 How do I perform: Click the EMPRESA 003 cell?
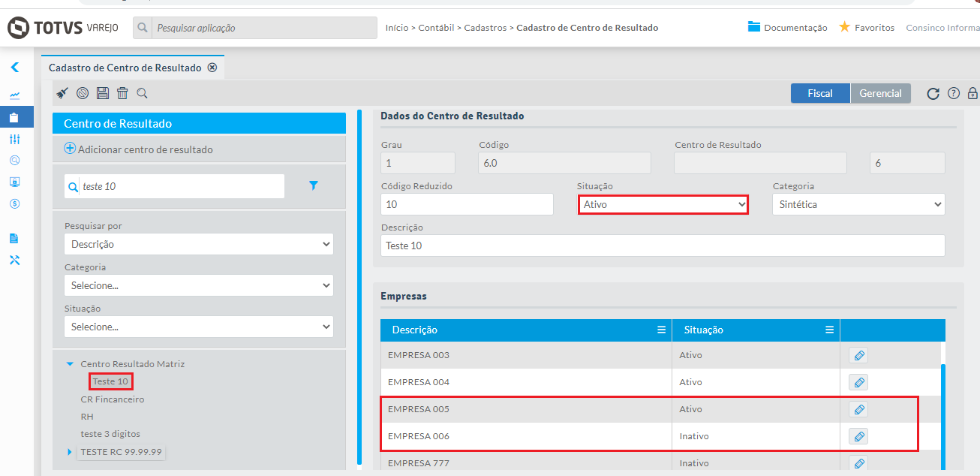[526, 355]
